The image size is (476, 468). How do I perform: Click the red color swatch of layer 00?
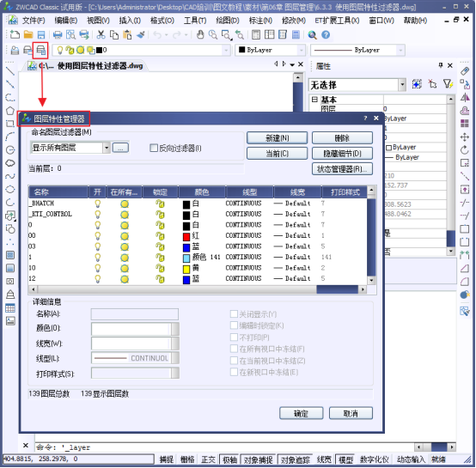click(x=186, y=236)
